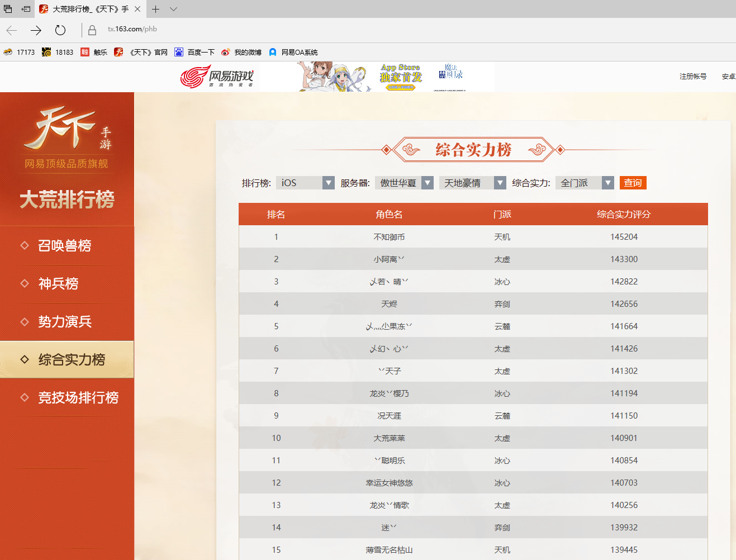The width and height of the screenshot is (736, 560).
Task: Open the 天地豪情 server dropdown
Action: [472, 183]
